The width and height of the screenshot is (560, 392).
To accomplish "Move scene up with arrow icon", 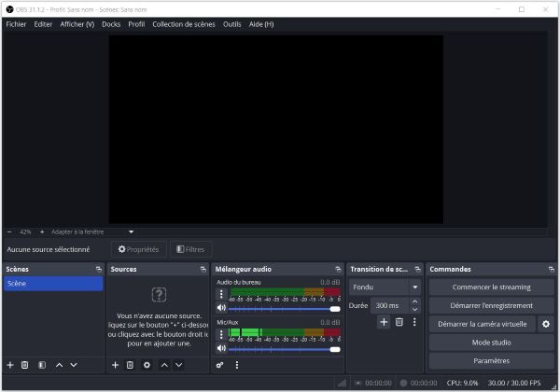I will 60,365.
